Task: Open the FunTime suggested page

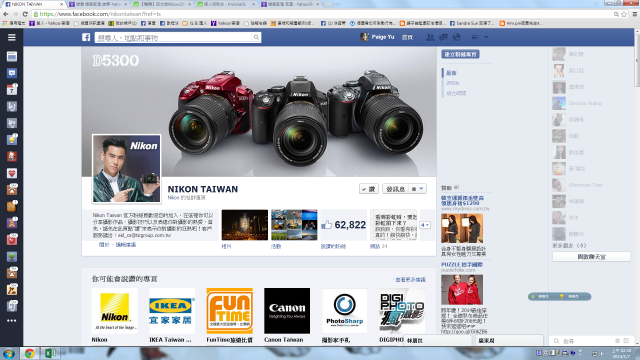Action: 229,311
